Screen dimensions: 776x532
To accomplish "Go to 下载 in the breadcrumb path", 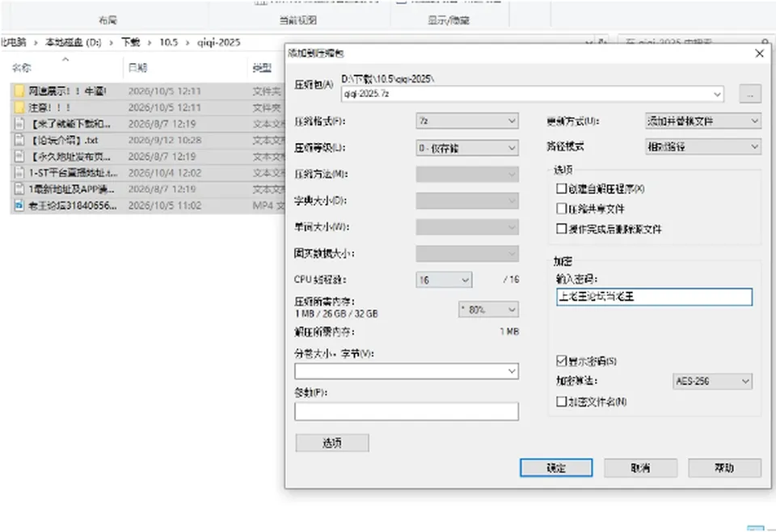I will 131,43.
